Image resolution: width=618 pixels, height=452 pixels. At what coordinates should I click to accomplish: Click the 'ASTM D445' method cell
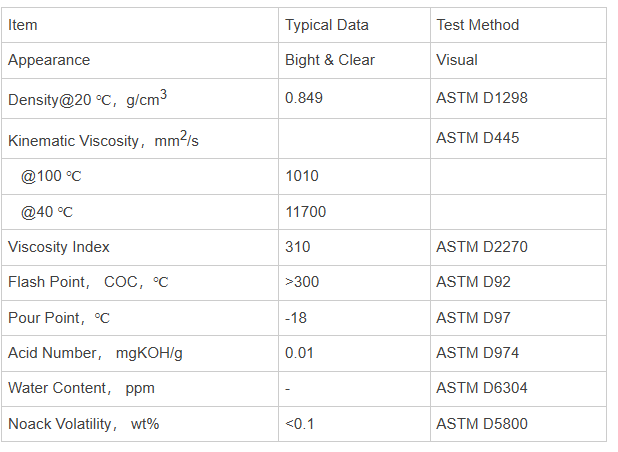click(518, 139)
